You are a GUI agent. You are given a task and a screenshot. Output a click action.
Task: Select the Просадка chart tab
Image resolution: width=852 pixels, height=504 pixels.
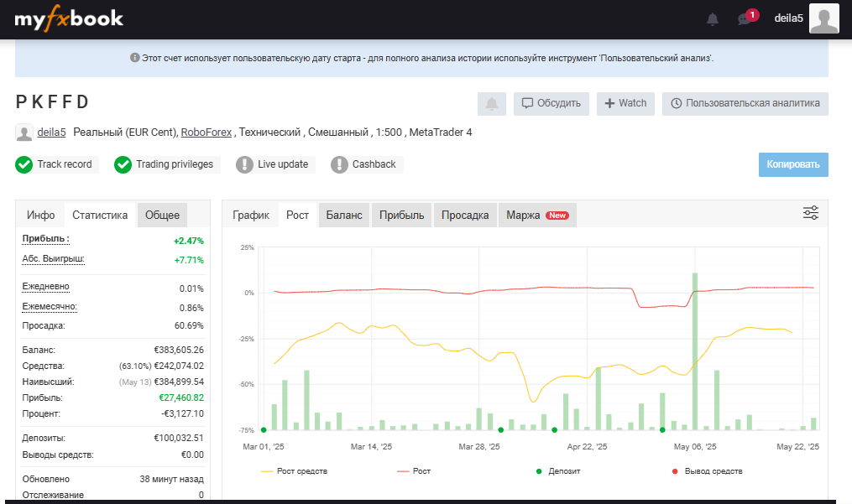(x=465, y=215)
